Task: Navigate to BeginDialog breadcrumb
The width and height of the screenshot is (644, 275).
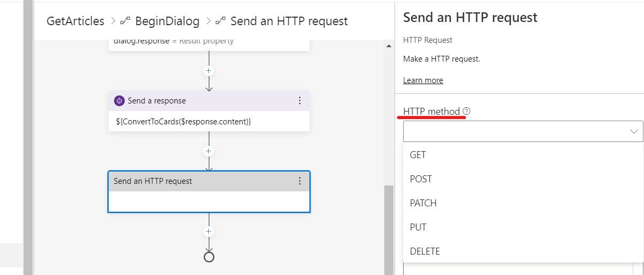Action: point(167,21)
